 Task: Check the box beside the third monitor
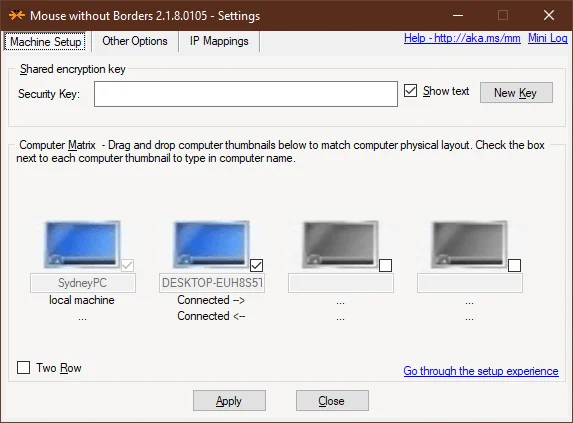coord(386,266)
